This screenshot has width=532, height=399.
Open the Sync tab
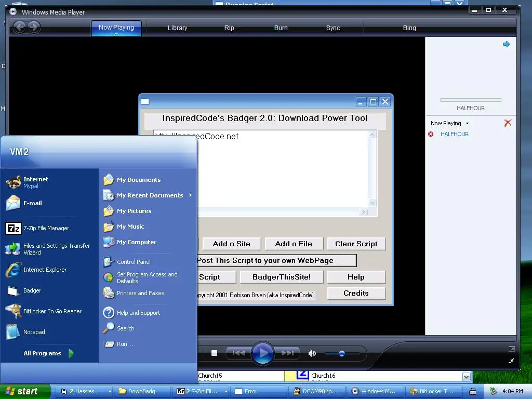333,28
